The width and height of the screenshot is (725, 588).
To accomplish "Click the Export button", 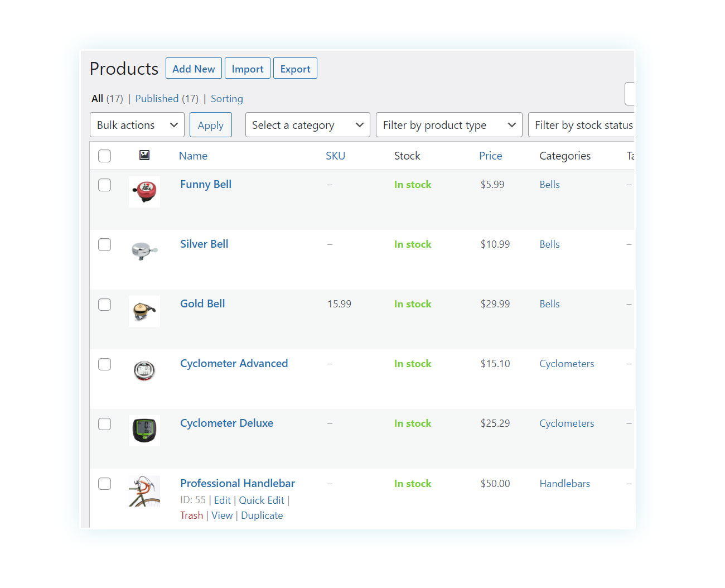I will 295,69.
